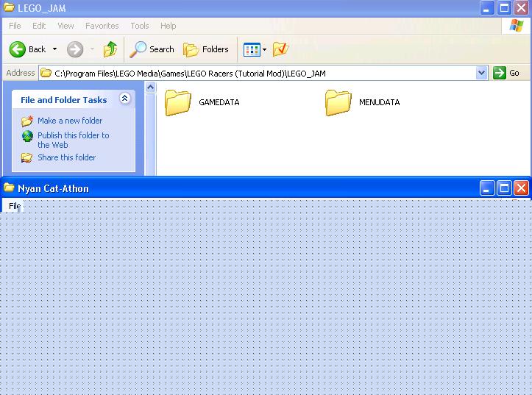
Task: Click the File and Folder Tasks heading
Action: pyautogui.click(x=64, y=100)
